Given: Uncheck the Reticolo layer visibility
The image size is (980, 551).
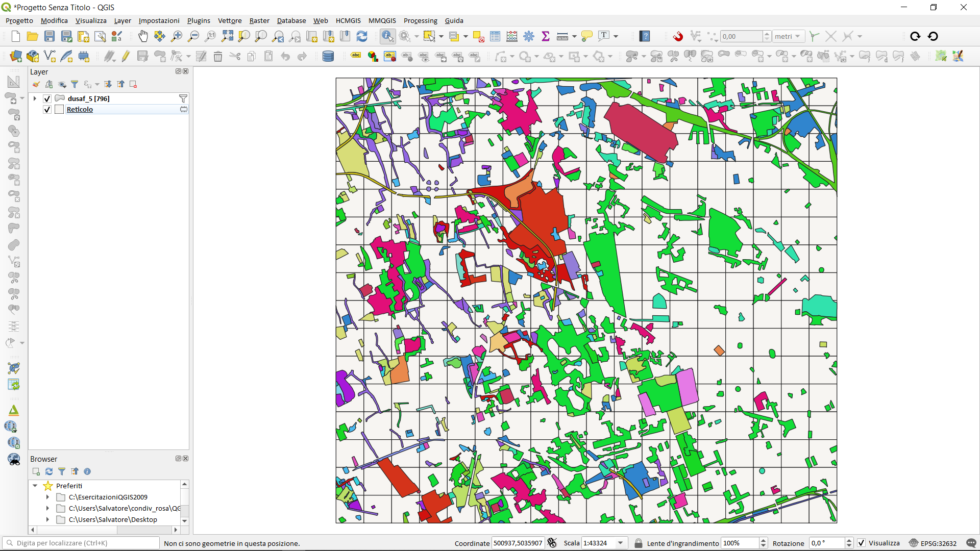Looking at the screenshot, I should (47, 109).
